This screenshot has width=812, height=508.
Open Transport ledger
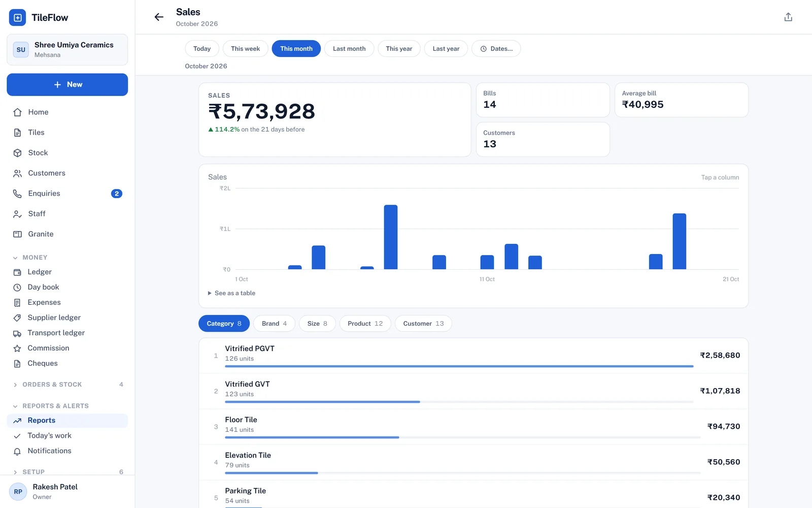point(67,333)
